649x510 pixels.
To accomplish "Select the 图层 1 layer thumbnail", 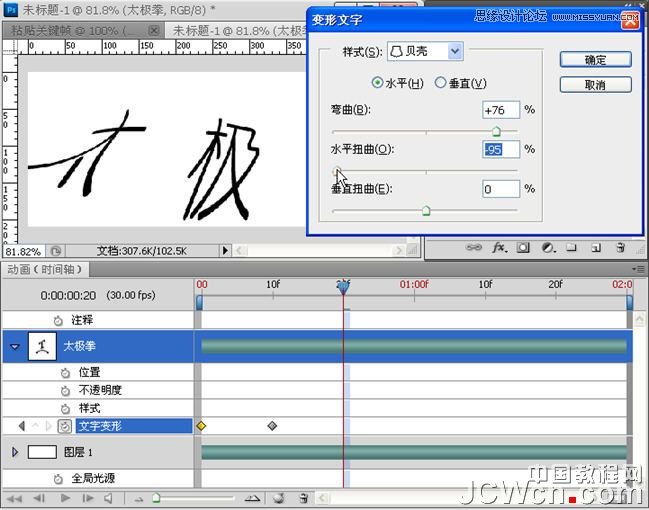I will pyautogui.click(x=42, y=452).
